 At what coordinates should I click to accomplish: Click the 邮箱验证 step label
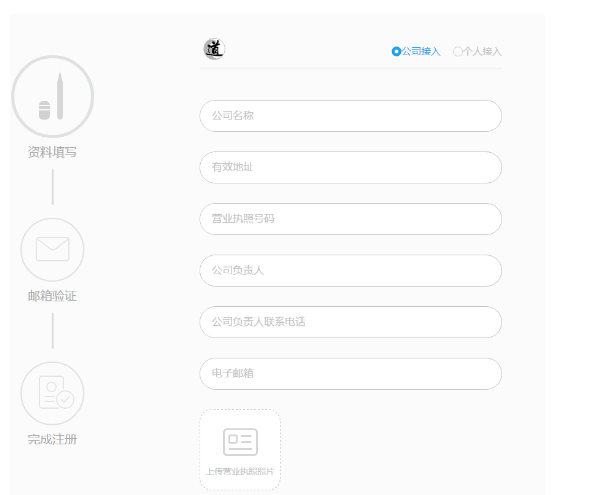point(52,296)
